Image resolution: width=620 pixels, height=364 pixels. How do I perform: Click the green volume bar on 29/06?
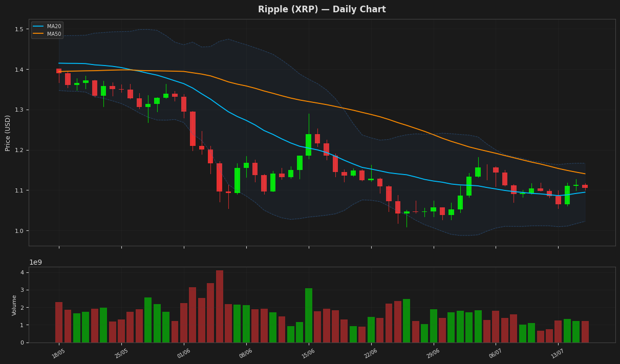434,326
